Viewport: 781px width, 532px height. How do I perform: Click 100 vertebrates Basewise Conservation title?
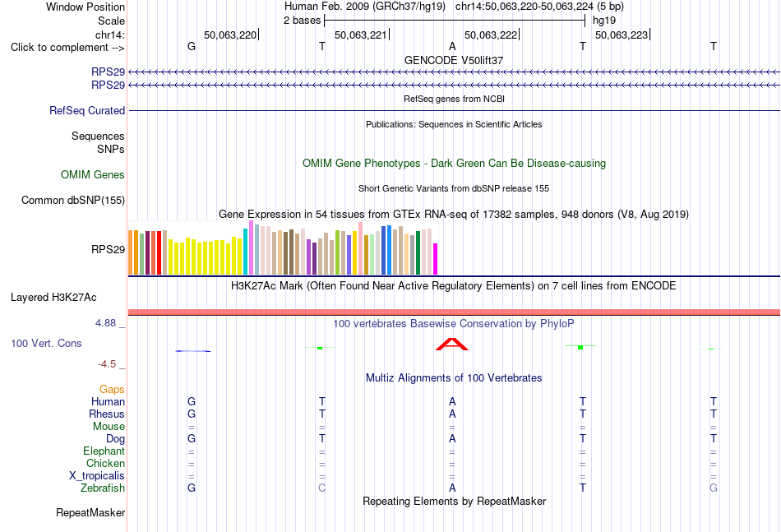click(454, 324)
